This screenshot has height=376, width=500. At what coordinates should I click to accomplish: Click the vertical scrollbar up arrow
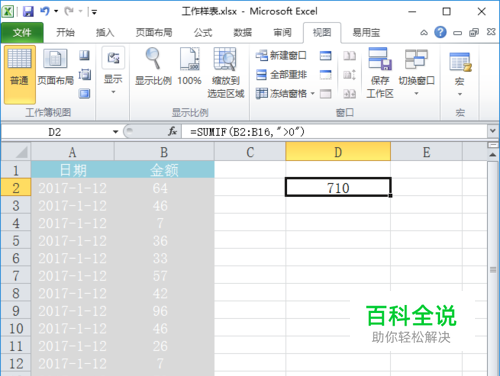[493, 154]
